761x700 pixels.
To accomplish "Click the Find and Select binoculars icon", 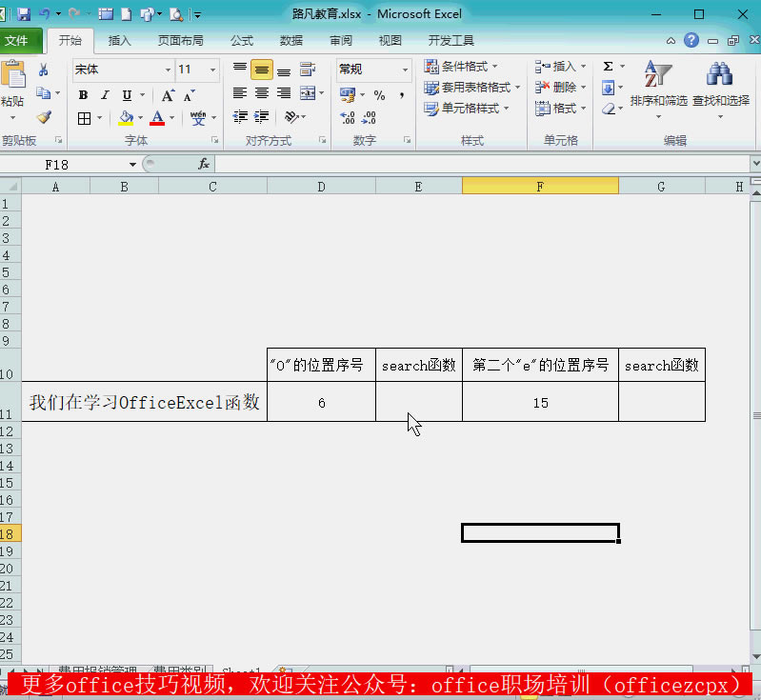I will 719,74.
